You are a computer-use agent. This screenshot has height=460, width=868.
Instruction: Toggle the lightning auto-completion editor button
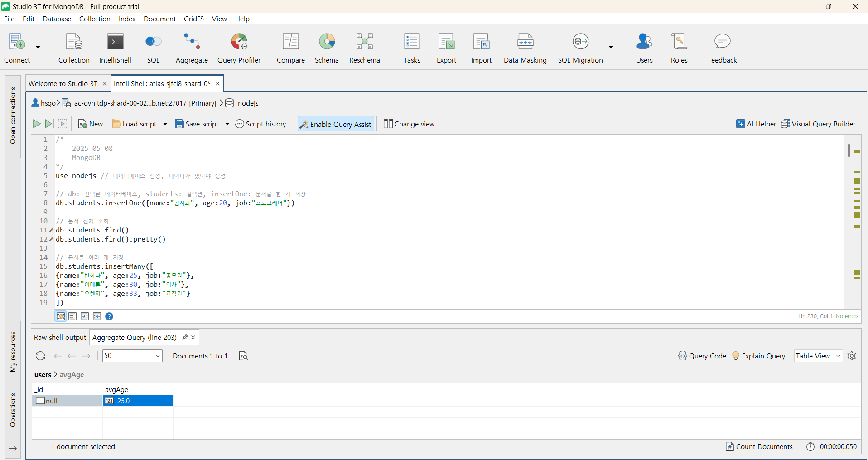pos(60,316)
